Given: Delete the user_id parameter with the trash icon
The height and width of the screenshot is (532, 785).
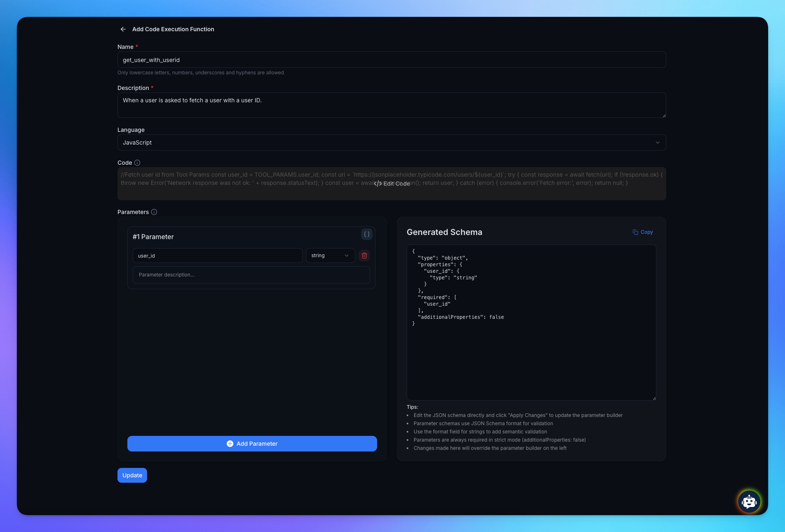Looking at the screenshot, I should click(364, 256).
